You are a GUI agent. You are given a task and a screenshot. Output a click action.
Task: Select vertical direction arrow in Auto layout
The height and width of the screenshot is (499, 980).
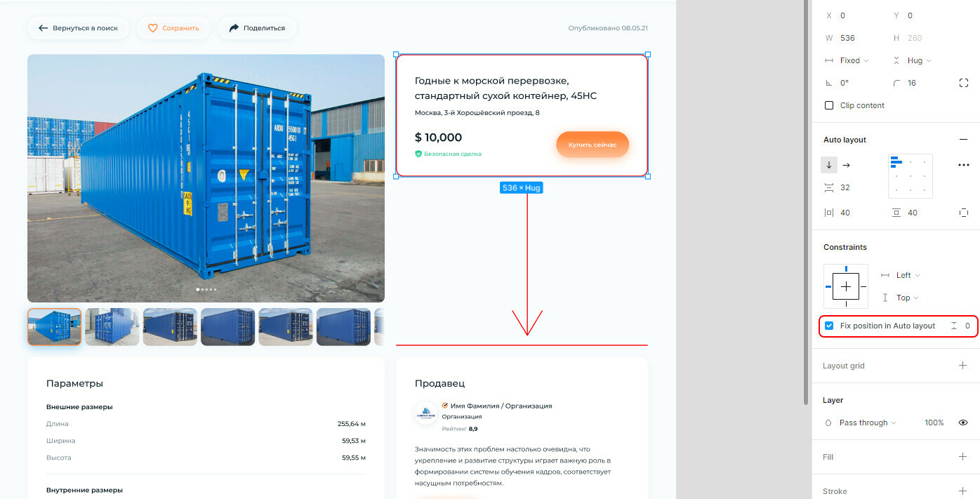point(829,165)
